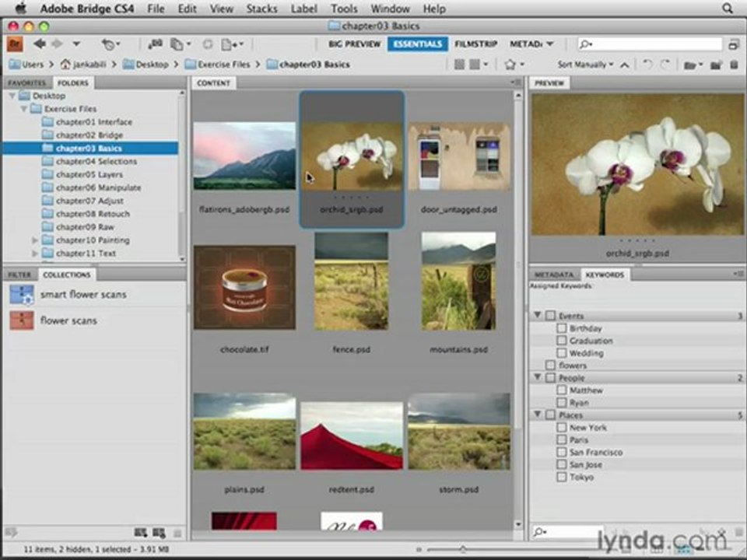Check the New York keyword checkbox
Viewport: 747px width, 560px height.
coord(562,427)
